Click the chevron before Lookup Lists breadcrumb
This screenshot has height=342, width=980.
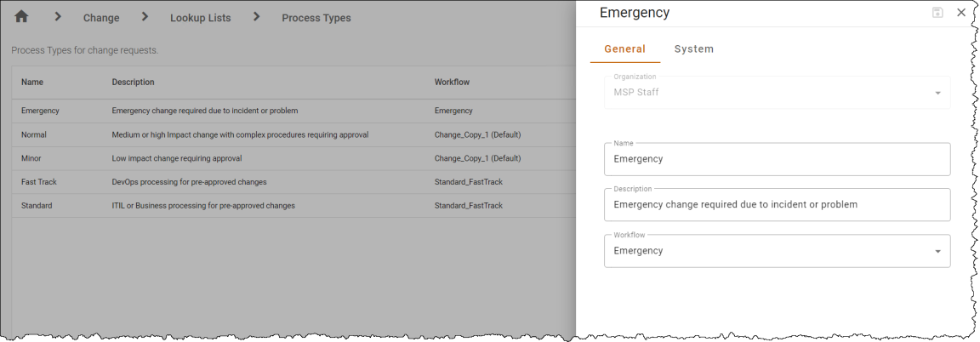(x=145, y=17)
